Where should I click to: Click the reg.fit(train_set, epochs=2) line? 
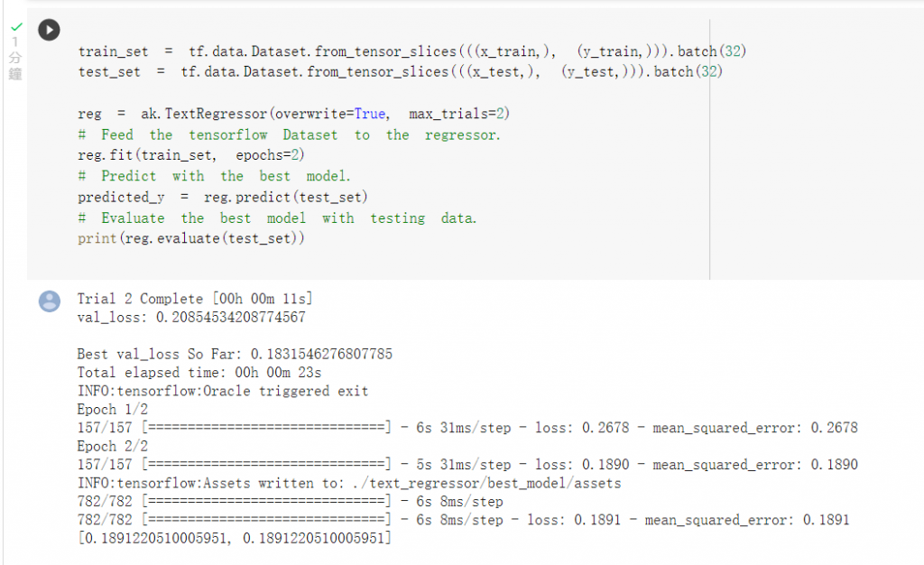point(191,155)
